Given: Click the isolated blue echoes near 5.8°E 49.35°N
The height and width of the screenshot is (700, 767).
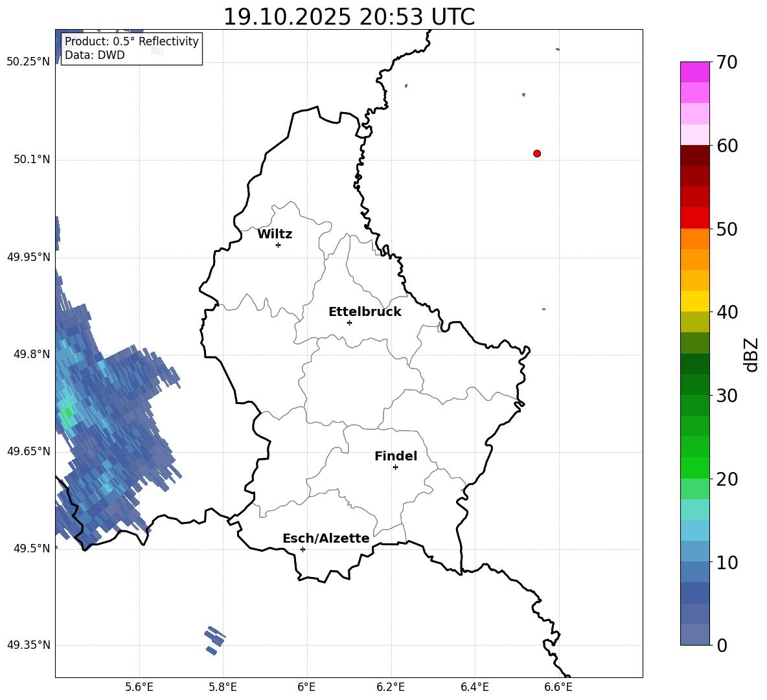Looking at the screenshot, I should [x=214, y=640].
